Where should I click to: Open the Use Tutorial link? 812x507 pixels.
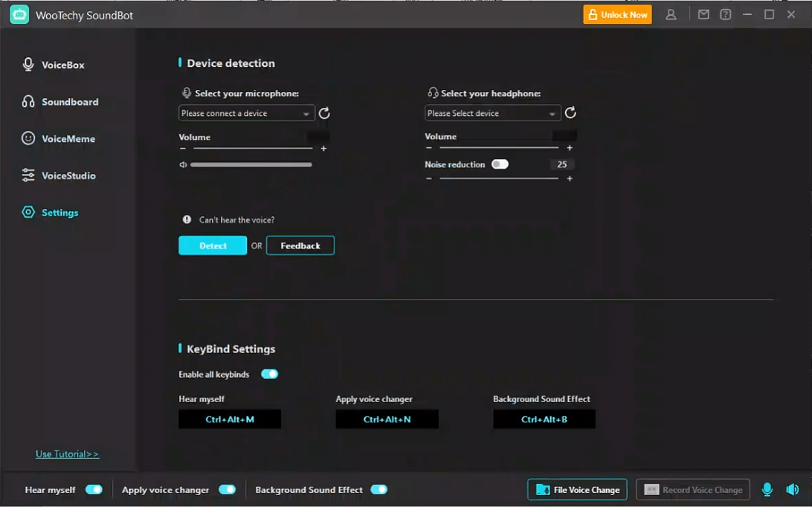67,454
